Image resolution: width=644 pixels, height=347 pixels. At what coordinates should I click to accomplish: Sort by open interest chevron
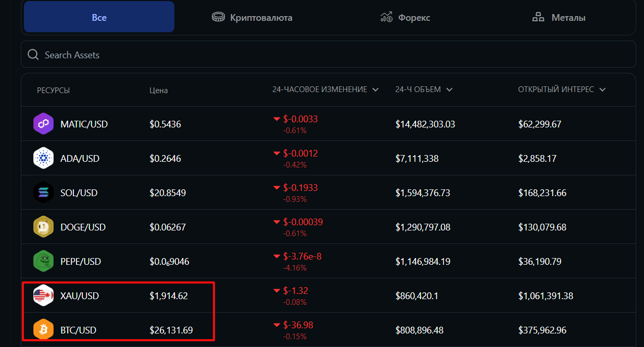point(602,89)
